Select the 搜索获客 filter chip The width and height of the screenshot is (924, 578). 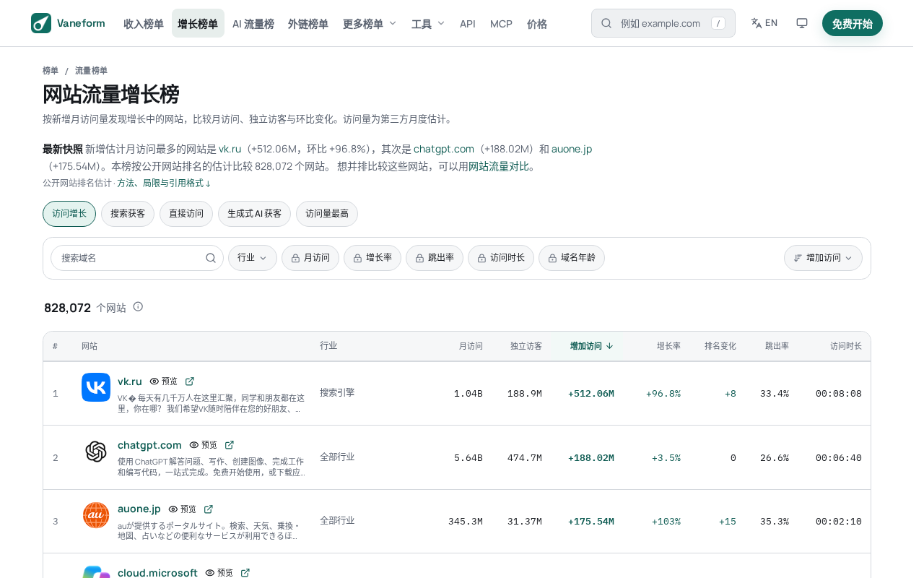128,214
